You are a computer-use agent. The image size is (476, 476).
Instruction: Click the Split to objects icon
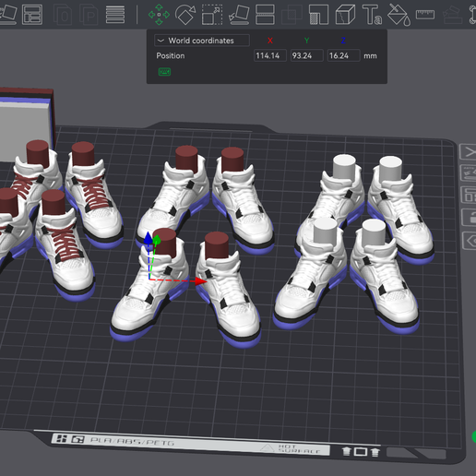click(63, 14)
